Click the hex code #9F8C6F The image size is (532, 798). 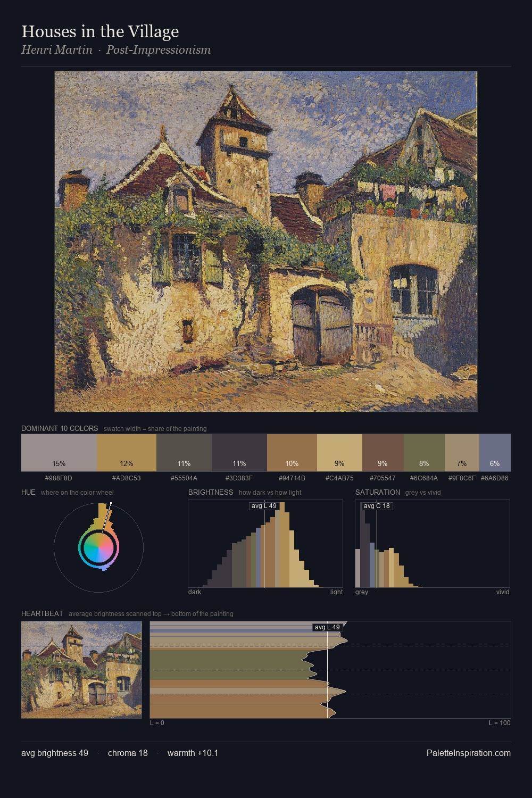462,478
